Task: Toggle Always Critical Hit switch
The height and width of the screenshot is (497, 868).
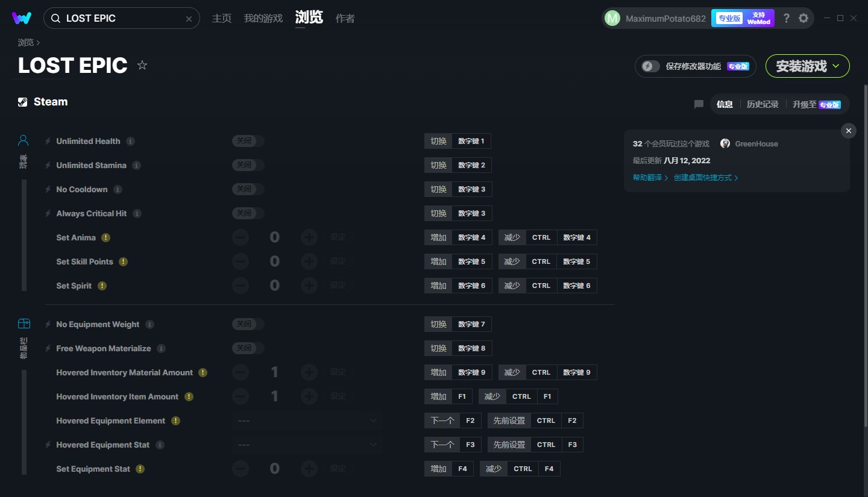Action: click(248, 213)
